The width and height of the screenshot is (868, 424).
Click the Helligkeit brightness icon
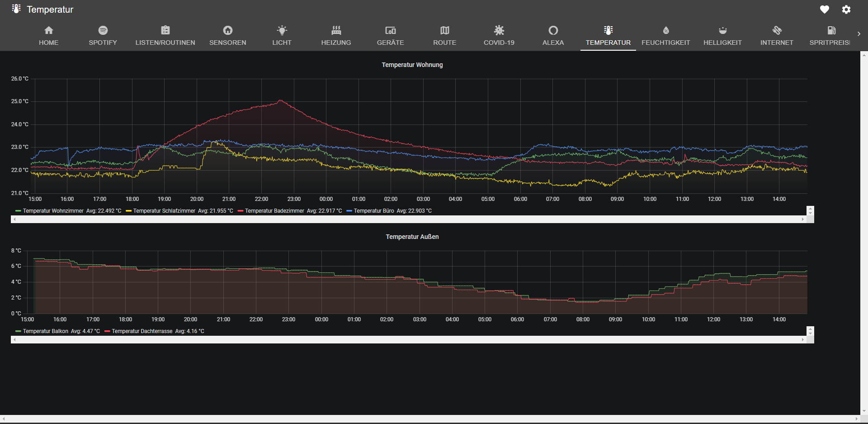tap(723, 30)
